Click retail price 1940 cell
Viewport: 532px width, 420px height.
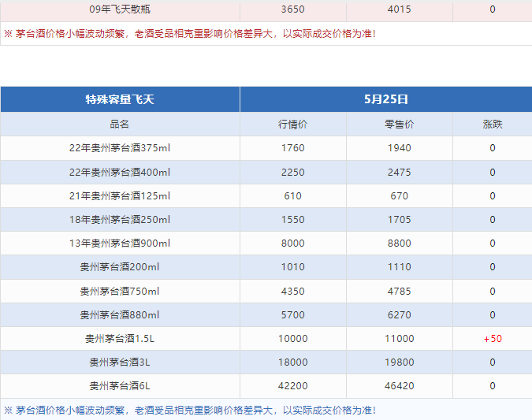pyautogui.click(x=400, y=148)
